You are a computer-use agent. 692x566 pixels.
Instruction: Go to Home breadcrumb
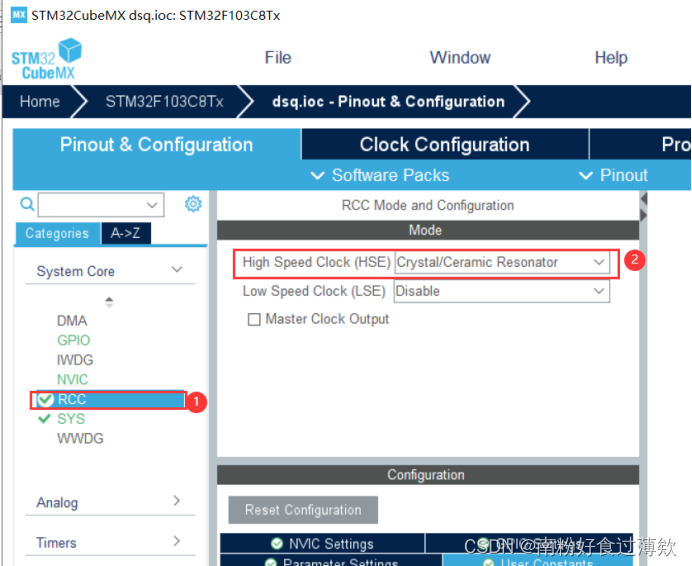tap(40, 102)
